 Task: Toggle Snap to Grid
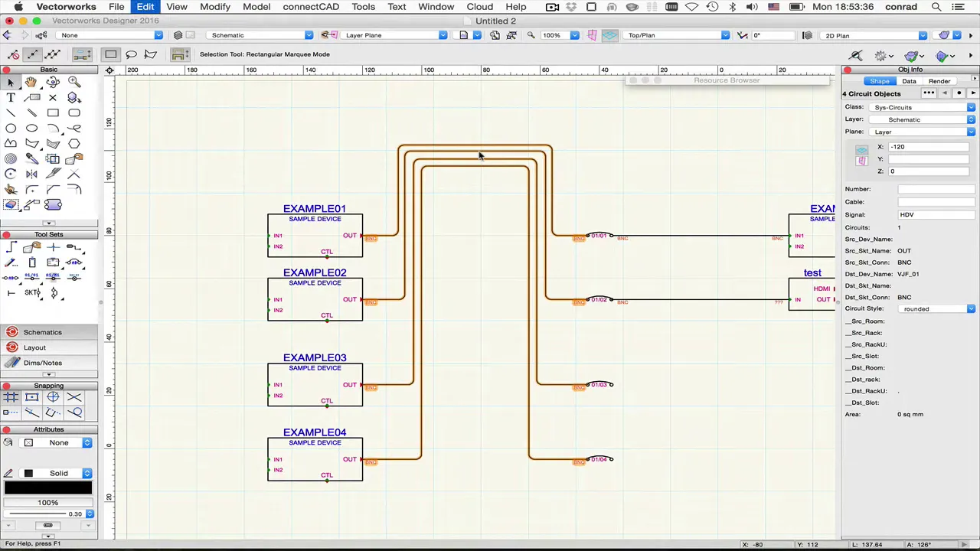click(x=11, y=397)
